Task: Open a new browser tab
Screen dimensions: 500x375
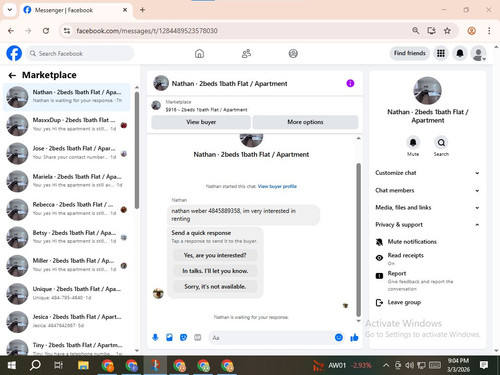Action: click(142, 10)
